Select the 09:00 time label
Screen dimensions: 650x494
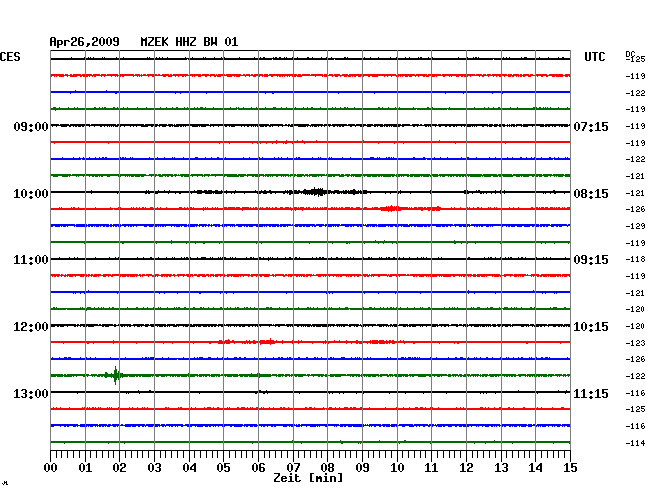pyautogui.click(x=31, y=127)
